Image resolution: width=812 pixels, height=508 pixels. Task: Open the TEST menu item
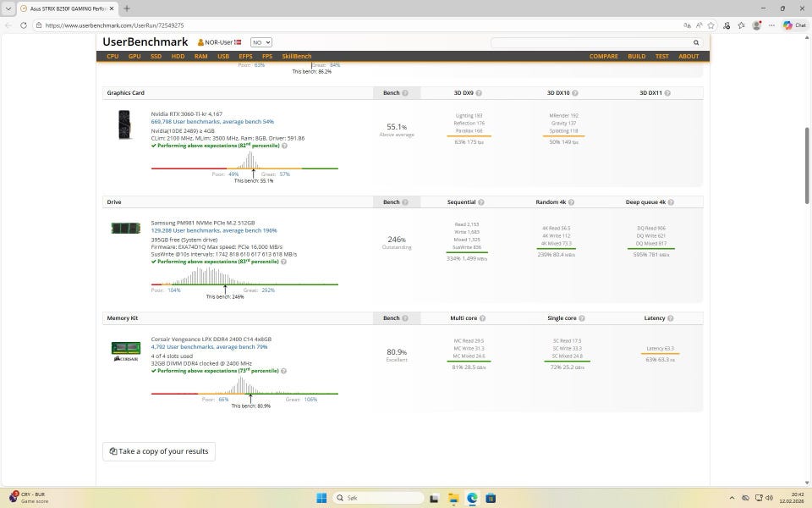[661, 56]
